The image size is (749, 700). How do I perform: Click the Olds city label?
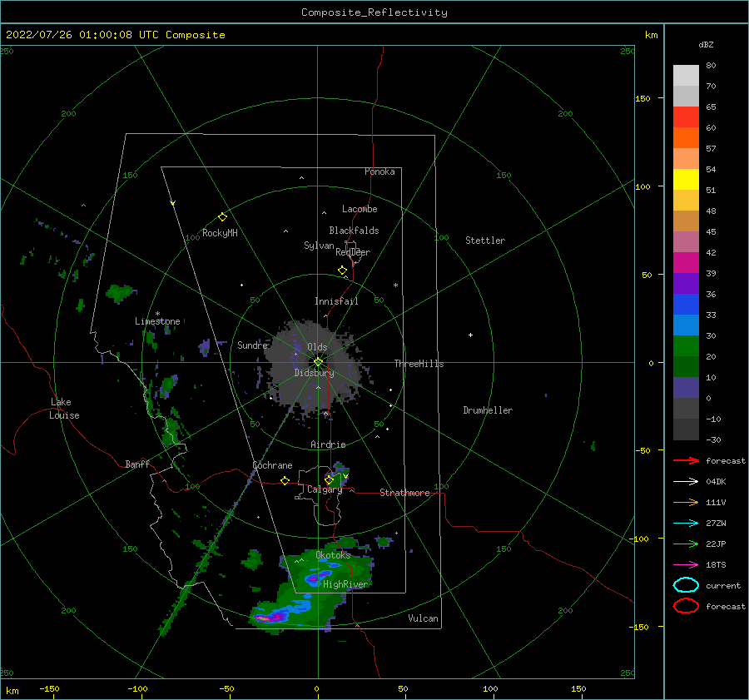coord(317,347)
